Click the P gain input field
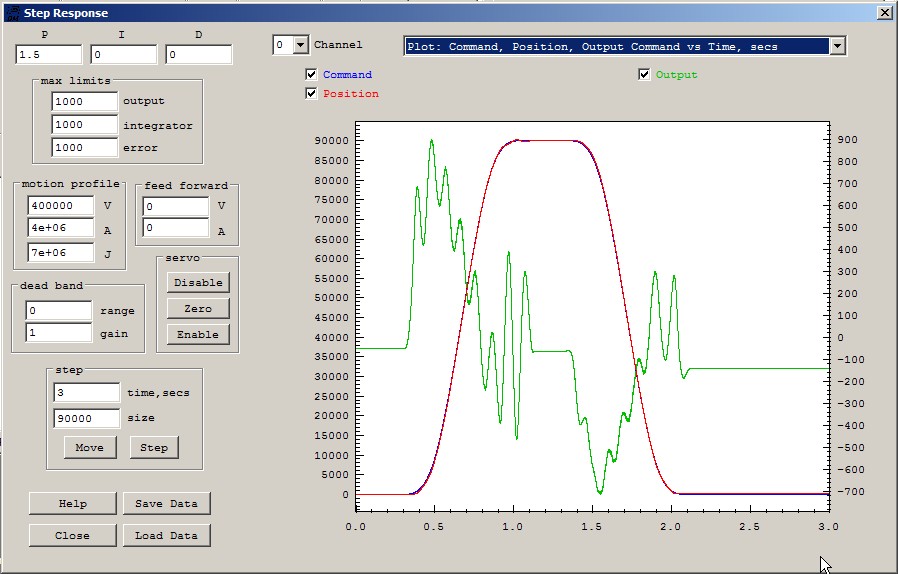 (48, 55)
